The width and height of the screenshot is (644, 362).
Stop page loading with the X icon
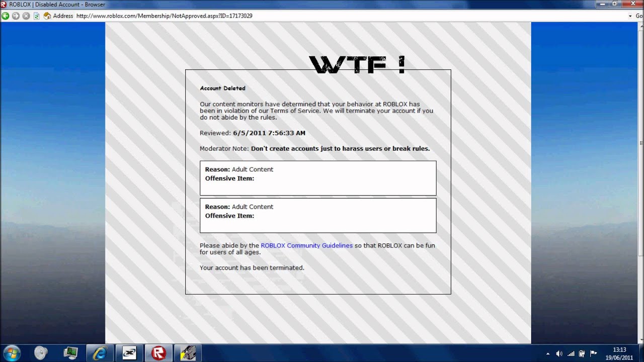pyautogui.click(x=26, y=16)
